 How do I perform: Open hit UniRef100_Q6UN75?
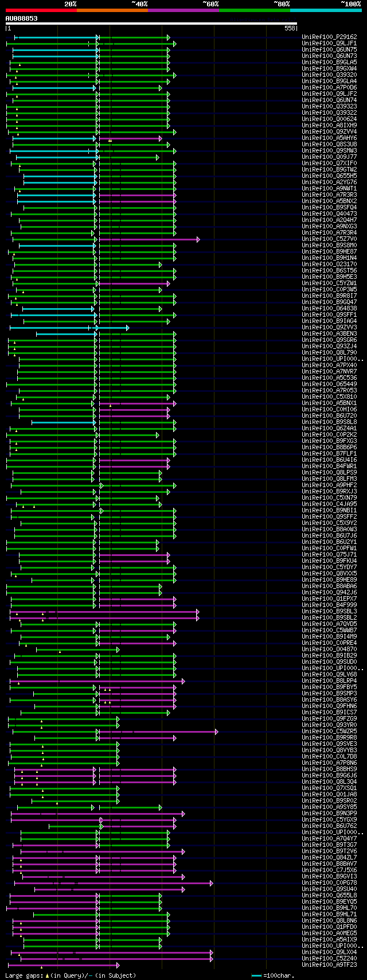pos(329,50)
